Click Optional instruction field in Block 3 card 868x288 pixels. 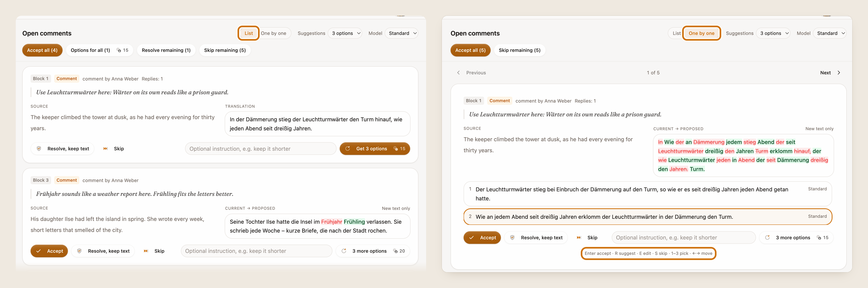(256, 251)
